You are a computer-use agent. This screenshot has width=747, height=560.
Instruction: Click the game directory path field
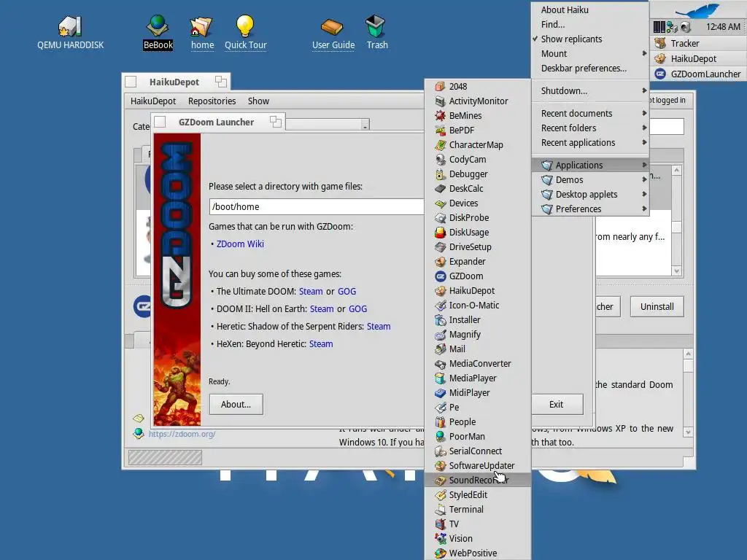[x=317, y=206]
